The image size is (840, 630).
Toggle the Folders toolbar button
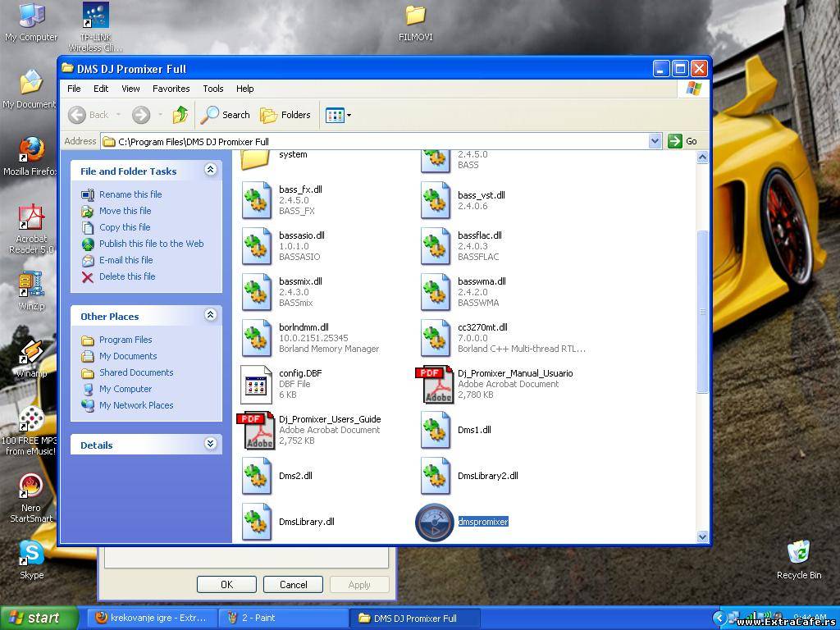(x=285, y=115)
